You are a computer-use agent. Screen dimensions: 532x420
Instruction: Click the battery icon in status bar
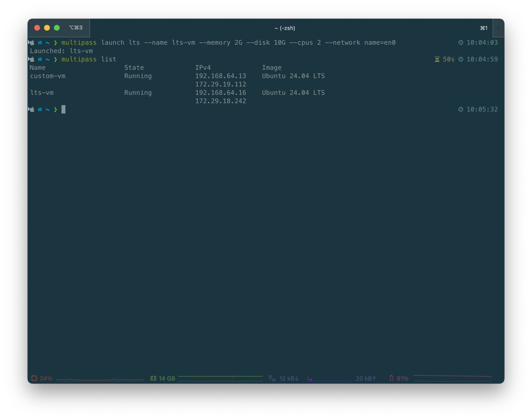(x=391, y=378)
